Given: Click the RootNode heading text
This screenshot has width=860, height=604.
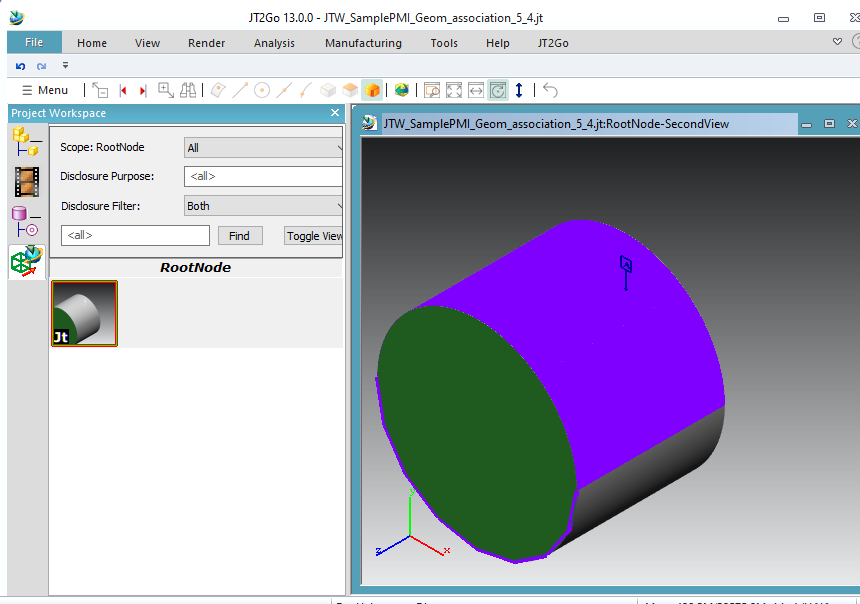Looking at the screenshot, I should [196, 268].
